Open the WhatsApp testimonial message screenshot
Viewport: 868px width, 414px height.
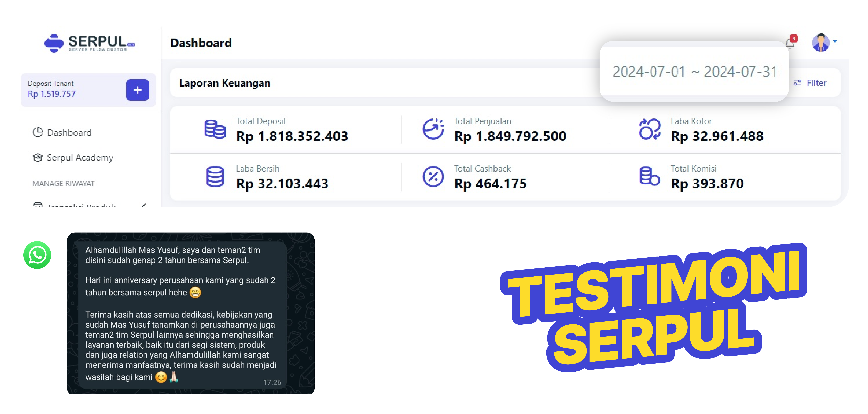coord(191,313)
